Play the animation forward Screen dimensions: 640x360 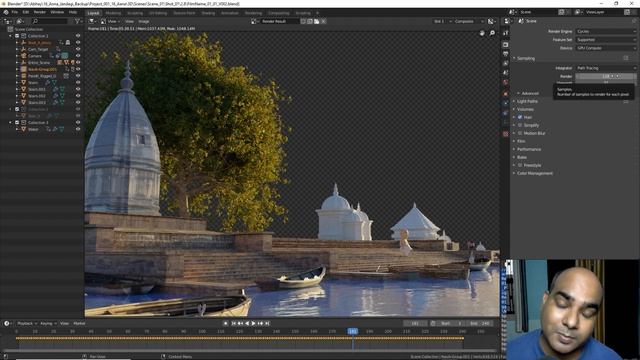coord(253,323)
